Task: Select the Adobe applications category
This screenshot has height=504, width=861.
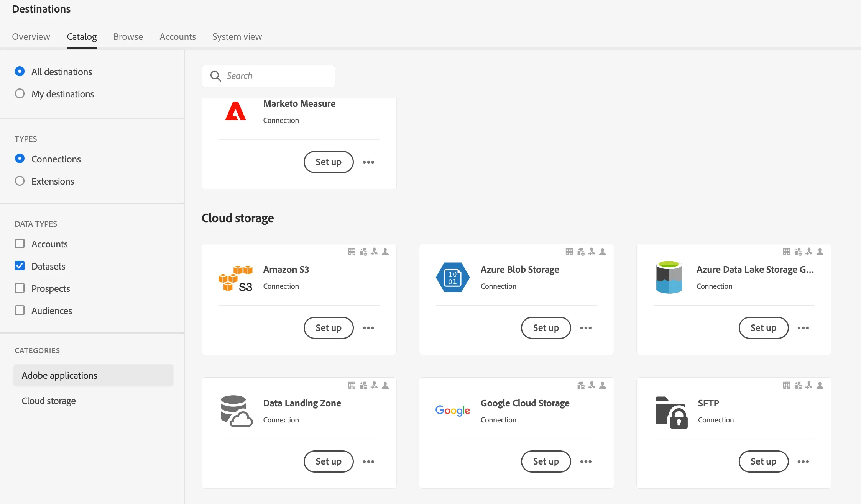Action: coord(93,375)
